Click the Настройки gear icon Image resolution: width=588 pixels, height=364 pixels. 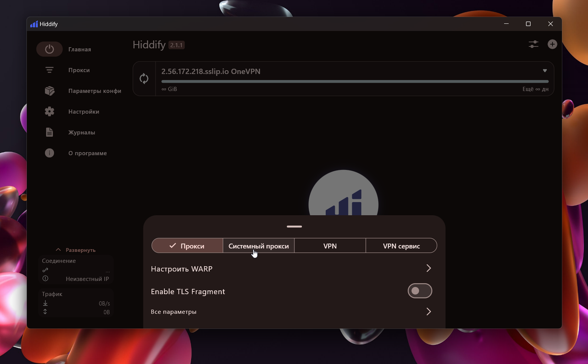(49, 112)
